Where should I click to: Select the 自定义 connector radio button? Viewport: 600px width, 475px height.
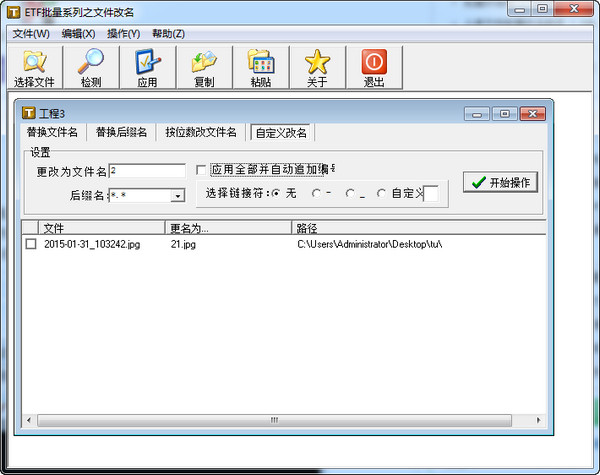381,193
